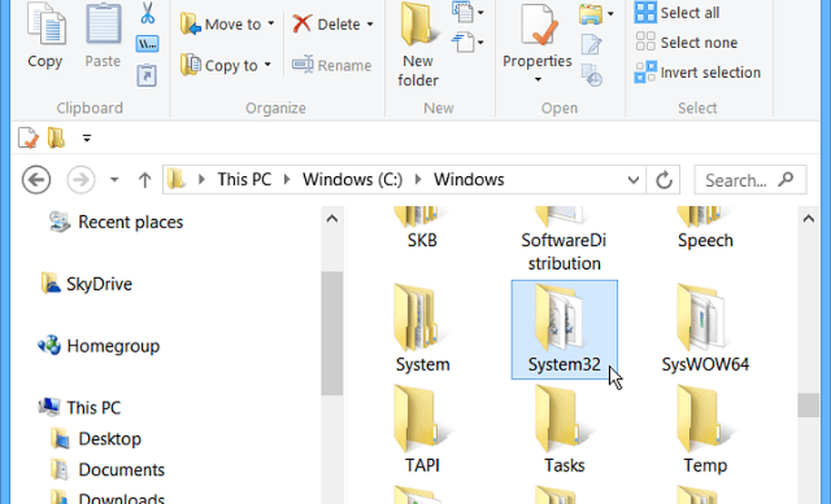The width and height of the screenshot is (831, 504).
Task: Select Homegroup in navigation pane
Action: point(99,345)
